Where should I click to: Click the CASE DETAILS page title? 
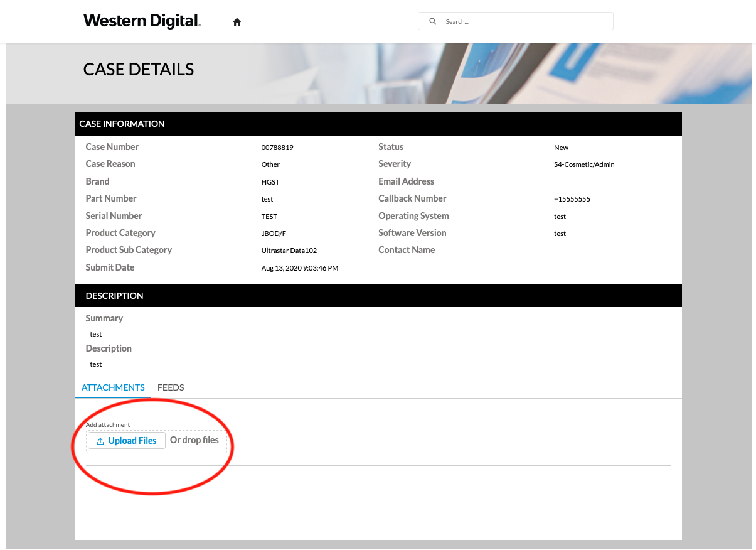click(x=138, y=69)
